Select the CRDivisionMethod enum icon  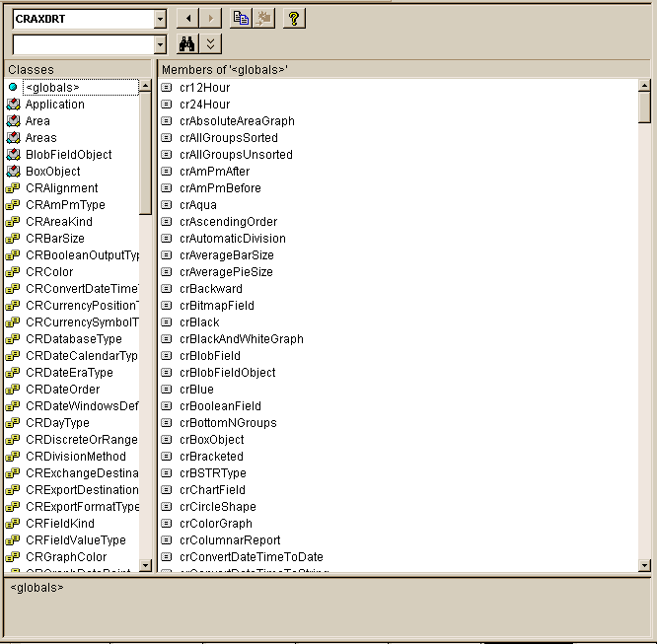13,457
